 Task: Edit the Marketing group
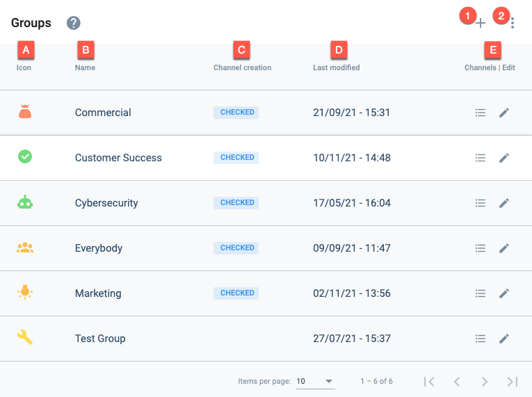tap(504, 293)
